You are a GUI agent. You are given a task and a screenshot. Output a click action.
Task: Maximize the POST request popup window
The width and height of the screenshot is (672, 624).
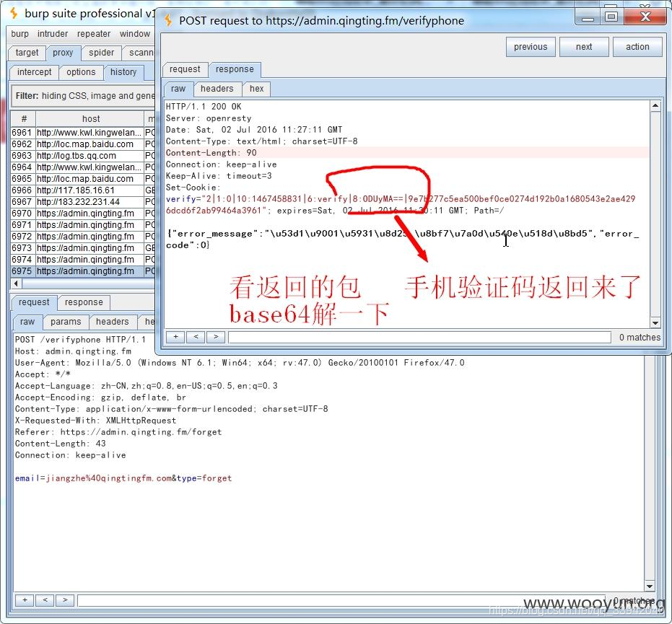(611, 17)
